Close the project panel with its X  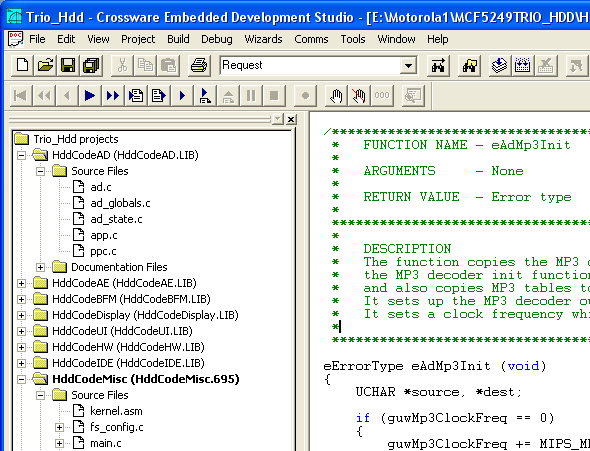(x=291, y=120)
